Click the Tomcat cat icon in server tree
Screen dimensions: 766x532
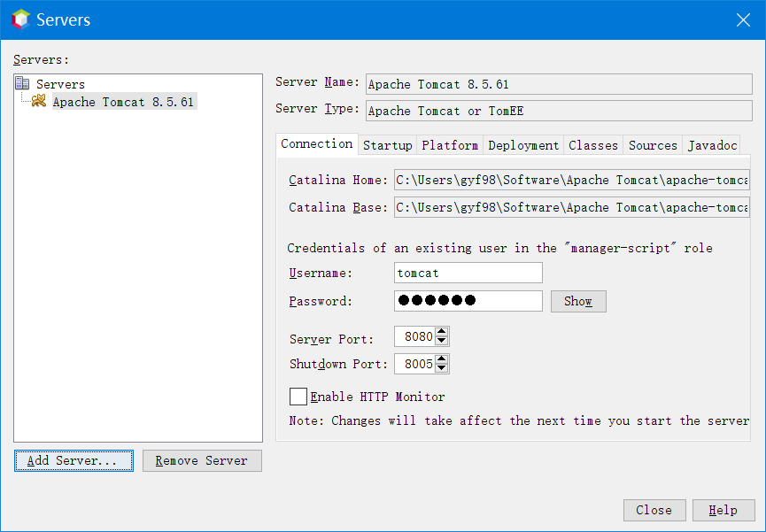[x=39, y=101]
